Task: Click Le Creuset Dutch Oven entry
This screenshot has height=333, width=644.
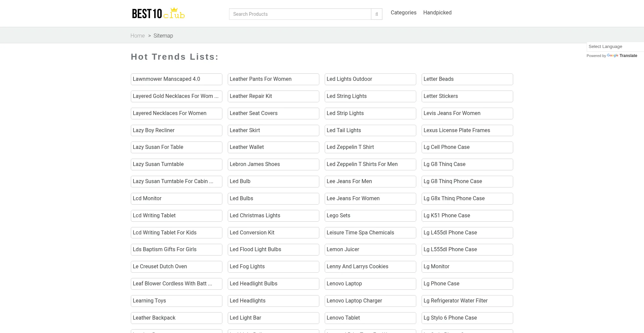Action: coord(176,267)
